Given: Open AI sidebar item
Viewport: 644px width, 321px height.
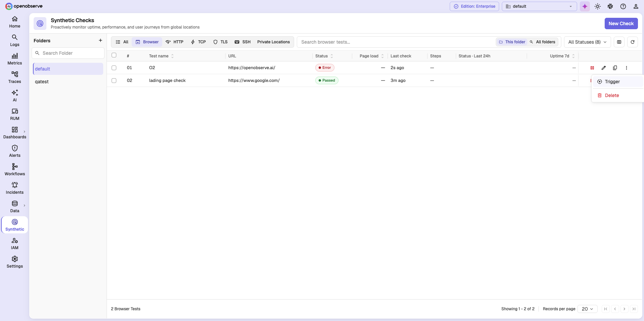Looking at the screenshot, I should coord(14,96).
